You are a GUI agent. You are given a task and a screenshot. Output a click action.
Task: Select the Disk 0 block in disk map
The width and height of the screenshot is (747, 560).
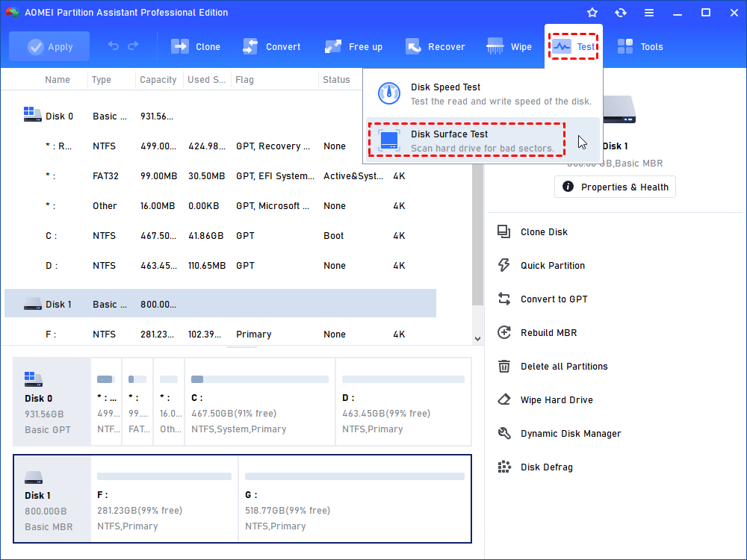pyautogui.click(x=52, y=402)
